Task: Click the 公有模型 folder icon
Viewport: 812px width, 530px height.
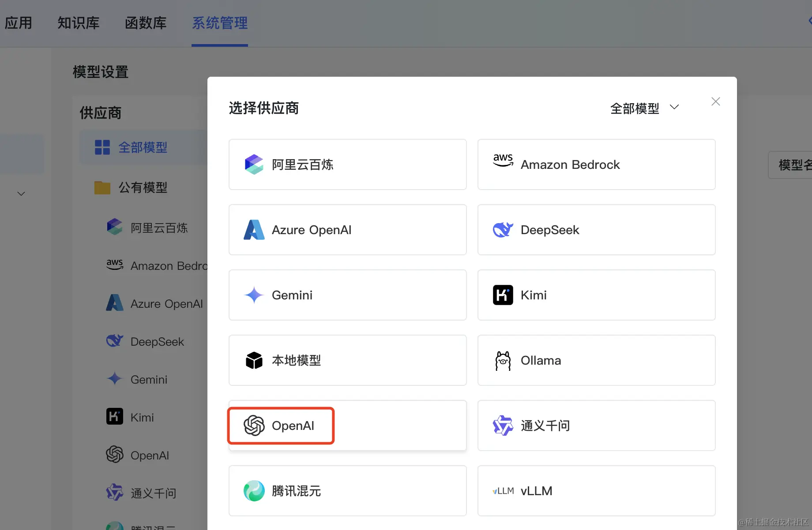Action: point(102,187)
